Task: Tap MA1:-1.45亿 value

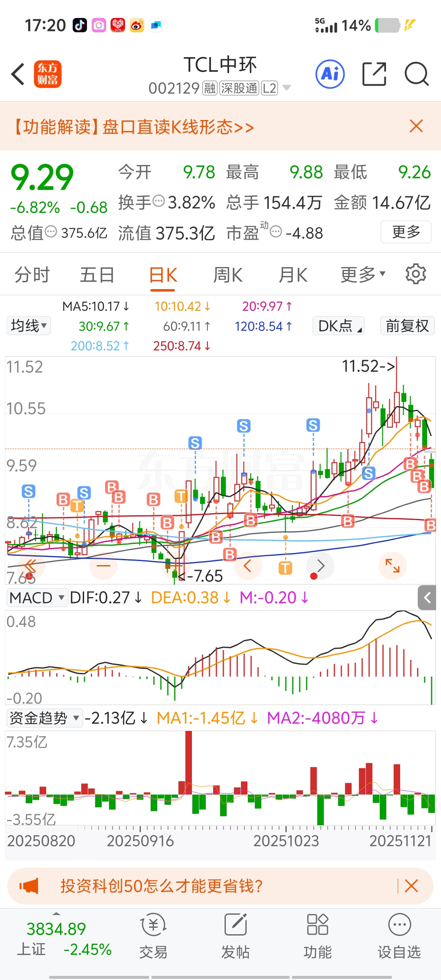Action: pos(207,718)
